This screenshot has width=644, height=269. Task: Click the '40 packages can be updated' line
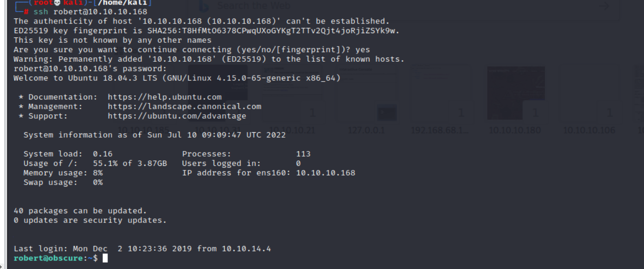(80, 211)
